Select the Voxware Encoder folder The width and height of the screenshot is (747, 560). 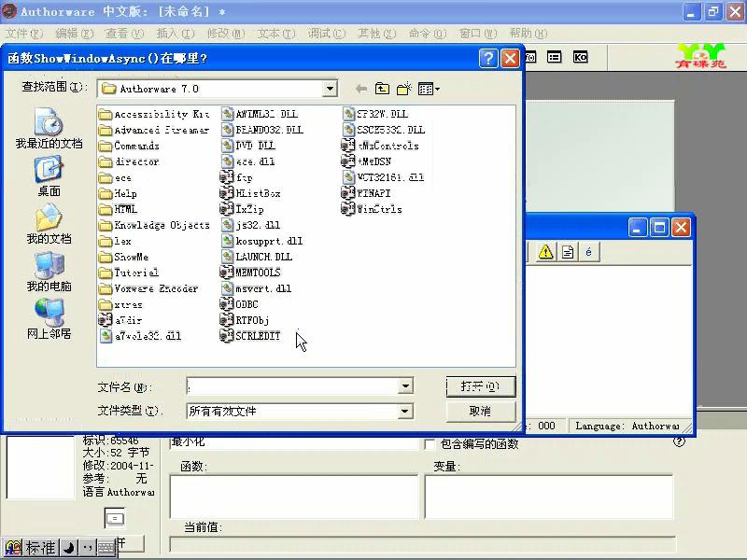tap(148, 288)
